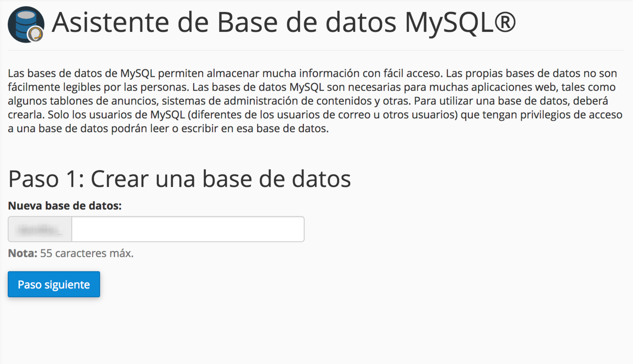
Task: Click Paso siguiente to continue the wizard
Action: (54, 284)
